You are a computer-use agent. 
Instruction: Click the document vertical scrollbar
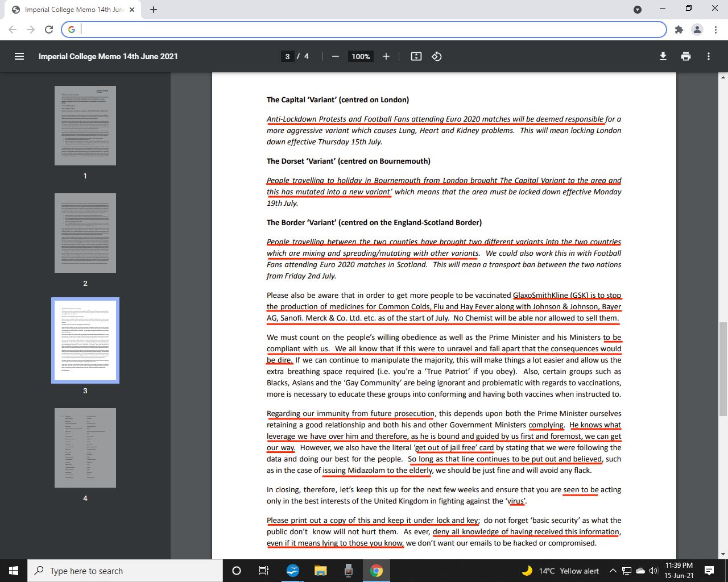click(x=723, y=369)
